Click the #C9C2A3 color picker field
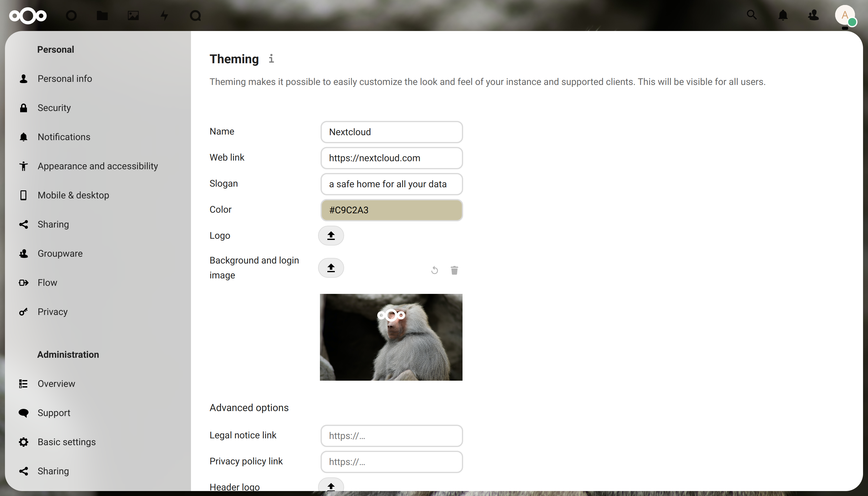The width and height of the screenshot is (868, 496). (392, 210)
